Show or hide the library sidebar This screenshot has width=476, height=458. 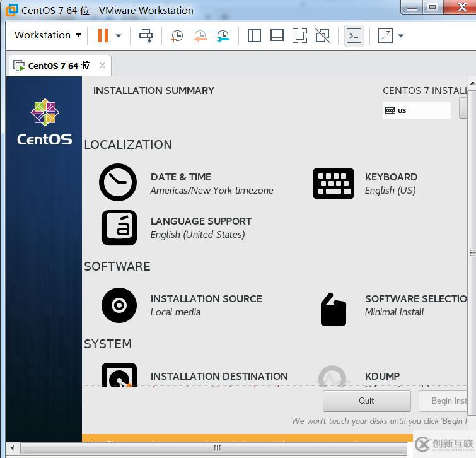point(254,36)
